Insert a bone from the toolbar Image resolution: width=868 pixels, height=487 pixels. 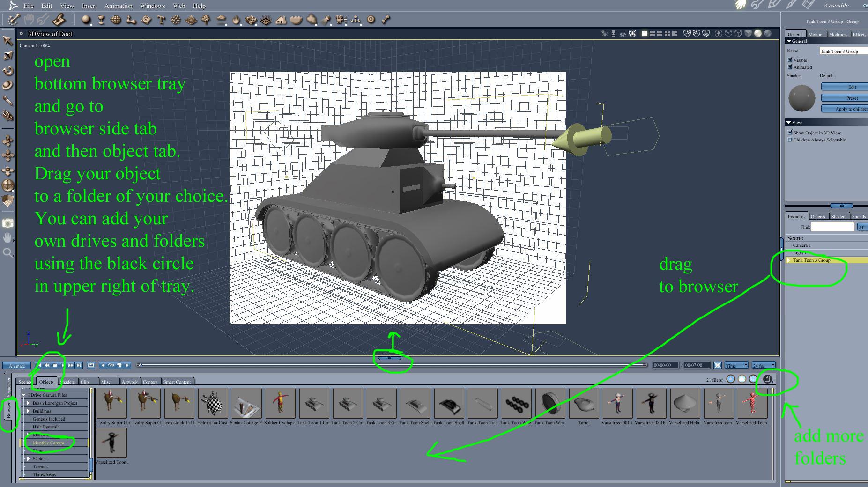[x=386, y=20]
